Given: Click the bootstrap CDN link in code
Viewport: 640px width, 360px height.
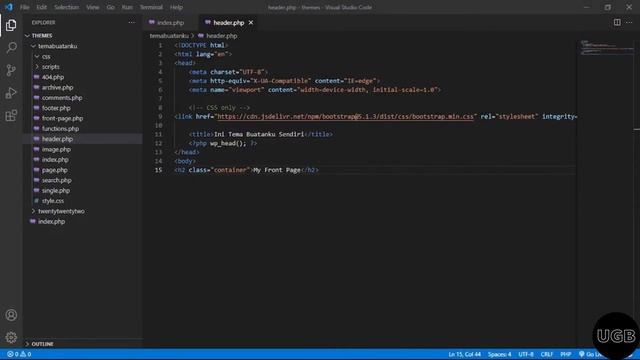Looking at the screenshot, I should (x=345, y=117).
